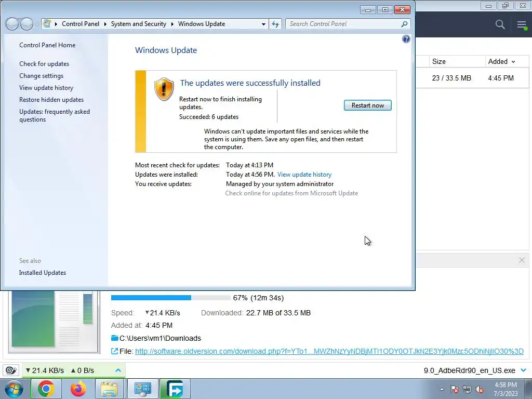
Task: Open search in the download manager window
Action: point(500,24)
